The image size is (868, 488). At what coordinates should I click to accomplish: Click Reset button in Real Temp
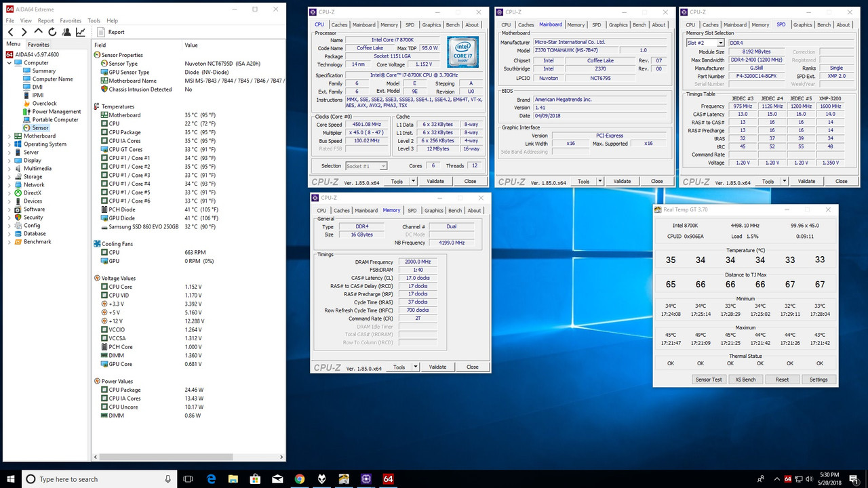(x=782, y=380)
